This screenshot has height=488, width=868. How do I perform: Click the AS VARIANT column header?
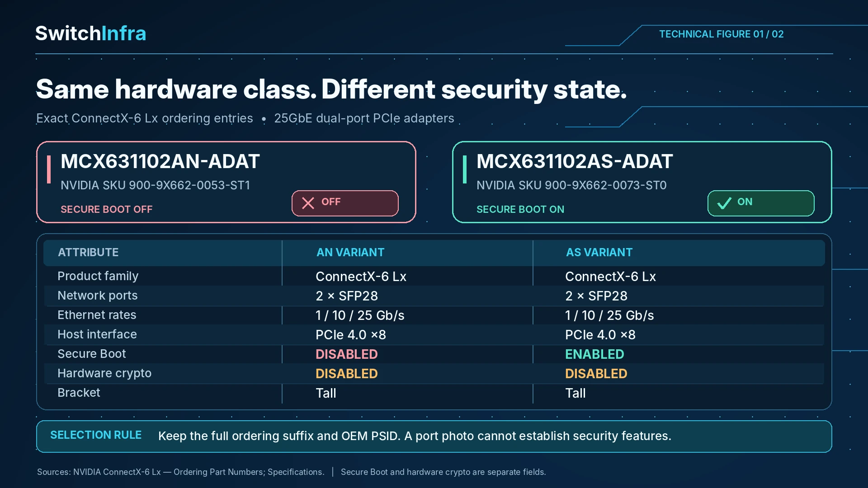(x=599, y=252)
